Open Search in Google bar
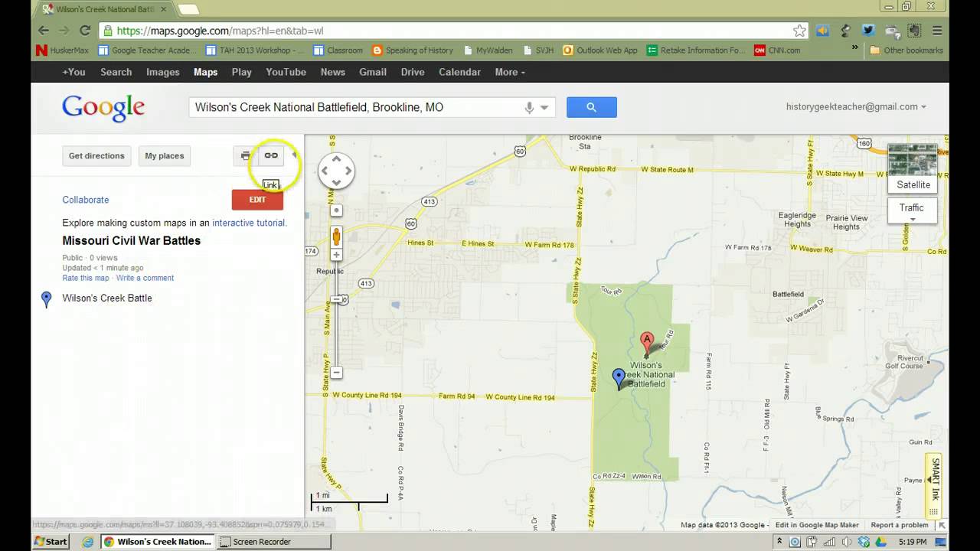This screenshot has height=551, width=980. click(116, 72)
